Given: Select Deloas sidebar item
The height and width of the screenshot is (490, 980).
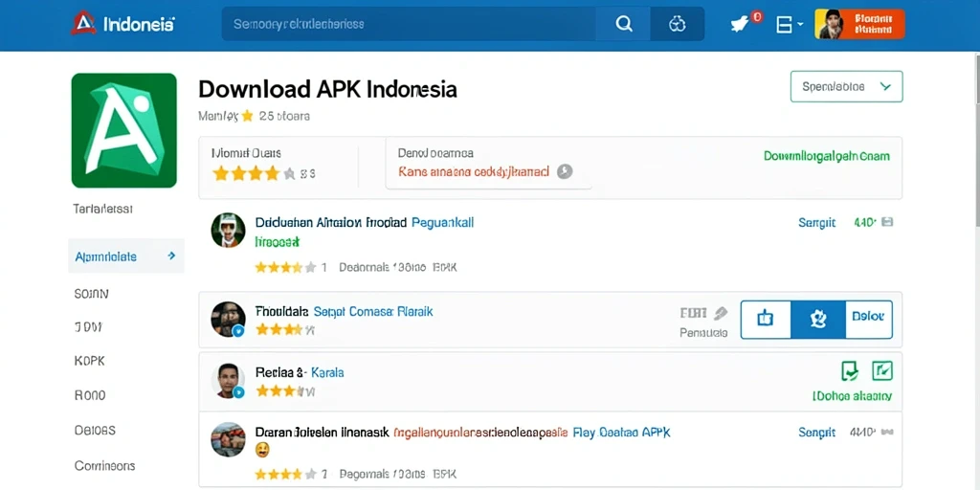Looking at the screenshot, I should [95, 431].
